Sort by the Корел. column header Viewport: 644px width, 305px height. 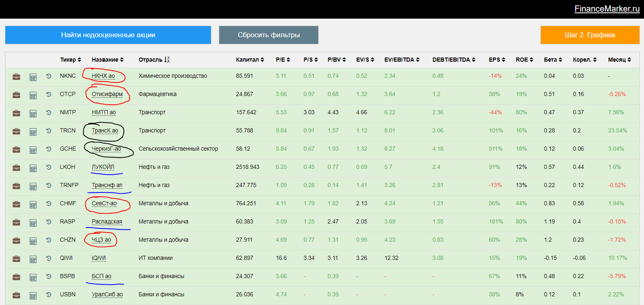pos(585,60)
